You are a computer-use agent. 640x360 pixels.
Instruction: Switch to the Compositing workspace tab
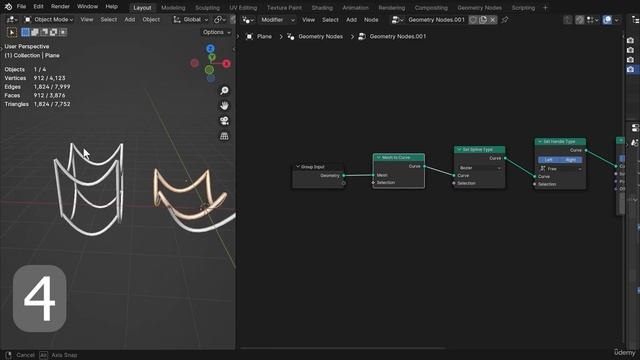pyautogui.click(x=431, y=8)
